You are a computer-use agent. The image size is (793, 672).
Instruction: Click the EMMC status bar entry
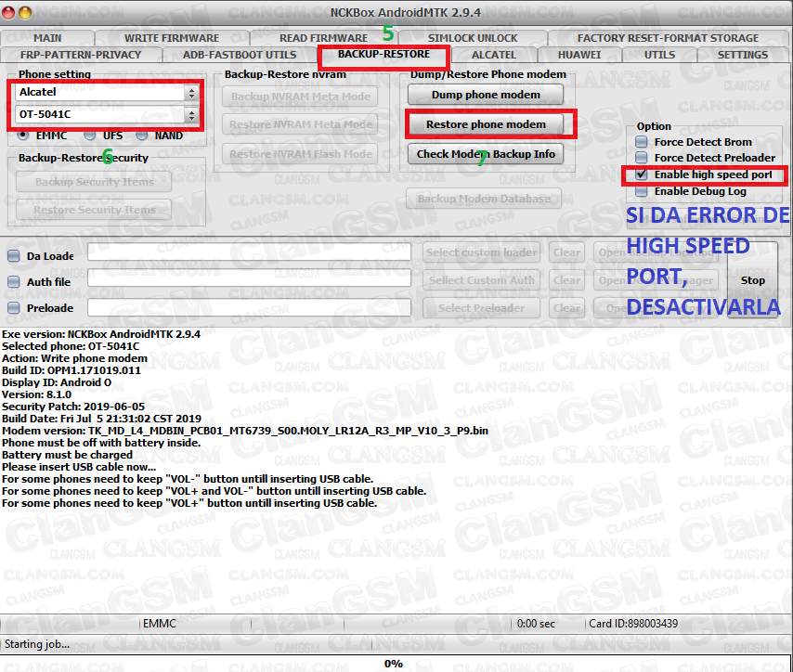(160, 624)
